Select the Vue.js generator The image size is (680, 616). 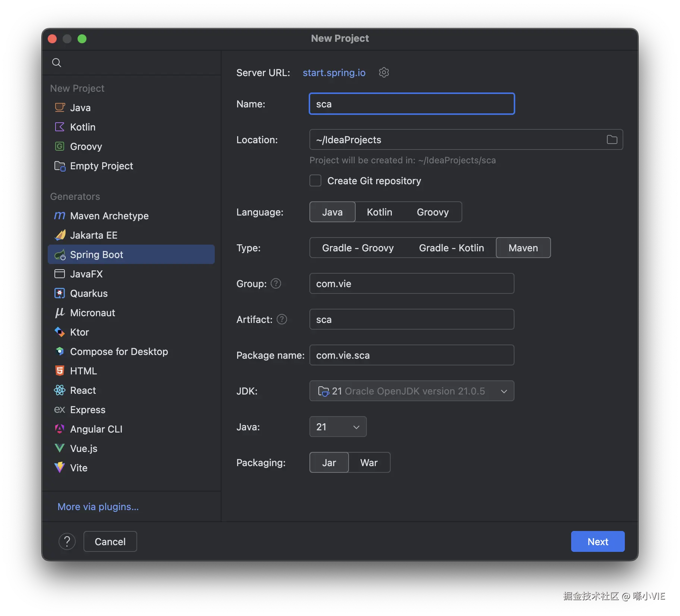coord(84,449)
